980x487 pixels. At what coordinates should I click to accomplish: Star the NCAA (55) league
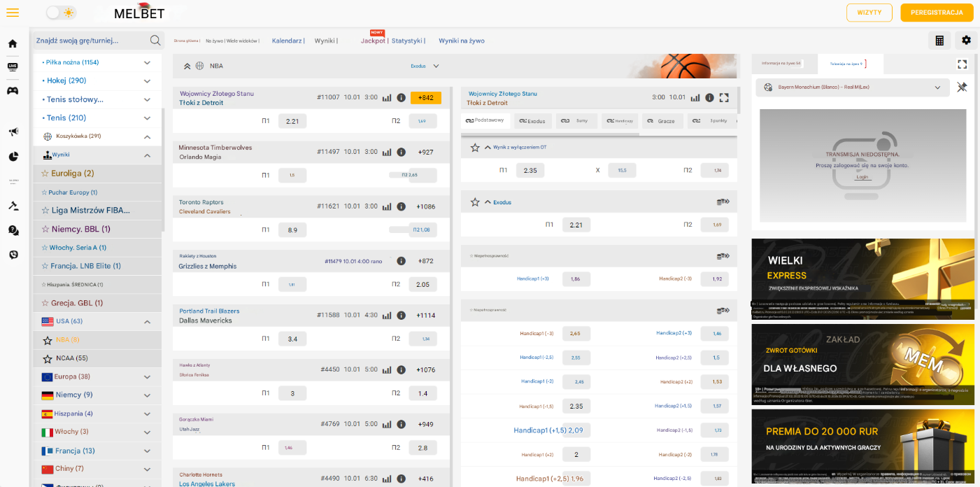[x=48, y=358]
